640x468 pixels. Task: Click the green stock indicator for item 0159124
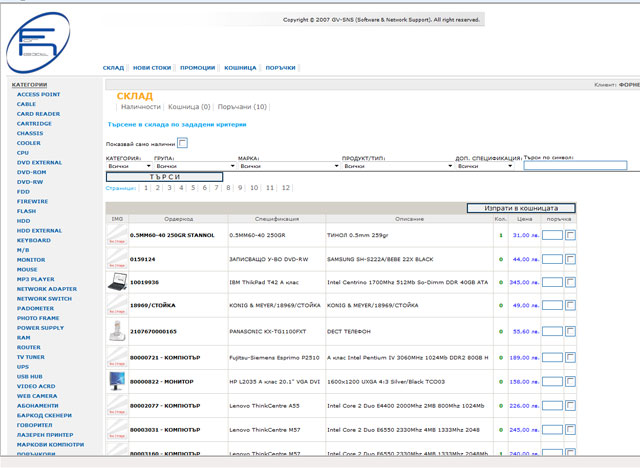[x=501, y=259]
